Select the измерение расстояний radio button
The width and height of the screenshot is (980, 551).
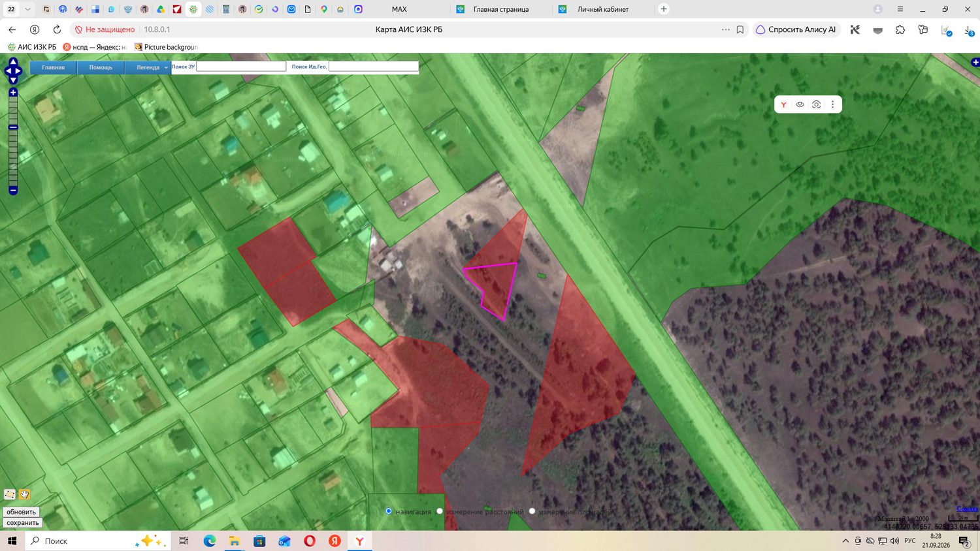coord(440,511)
